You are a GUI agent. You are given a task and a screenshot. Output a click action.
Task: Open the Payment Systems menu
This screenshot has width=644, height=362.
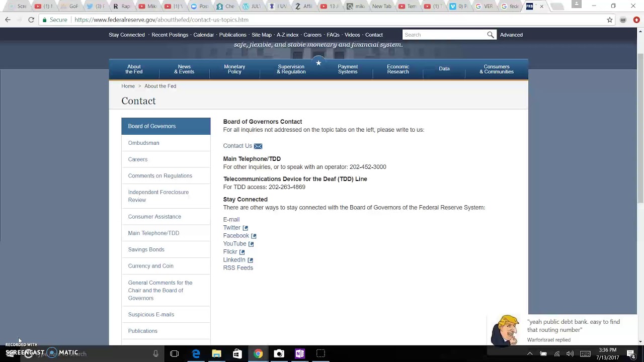point(348,69)
